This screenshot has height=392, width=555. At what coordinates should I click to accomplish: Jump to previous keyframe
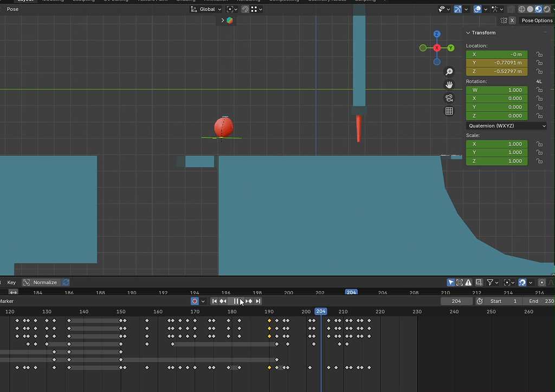pos(223,301)
